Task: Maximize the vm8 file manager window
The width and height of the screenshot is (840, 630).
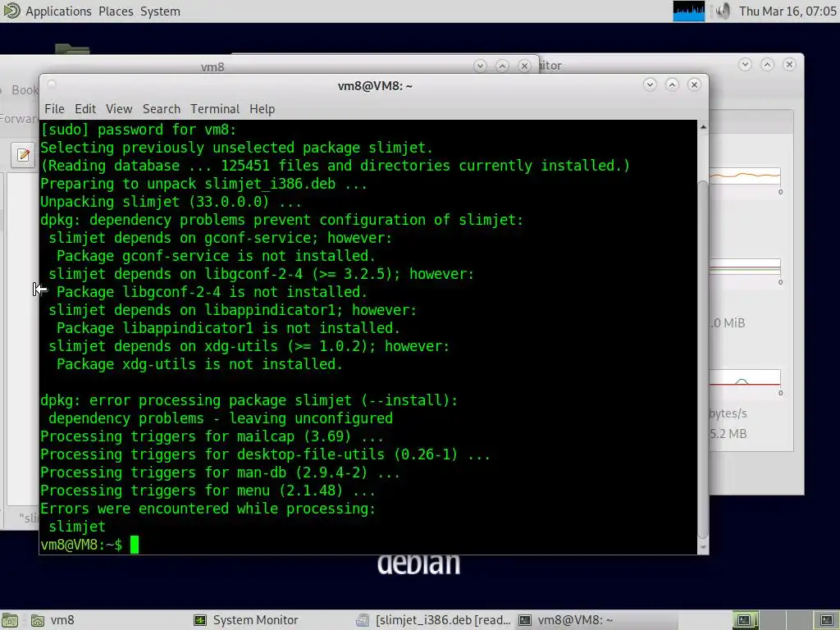Action: pyautogui.click(x=502, y=66)
